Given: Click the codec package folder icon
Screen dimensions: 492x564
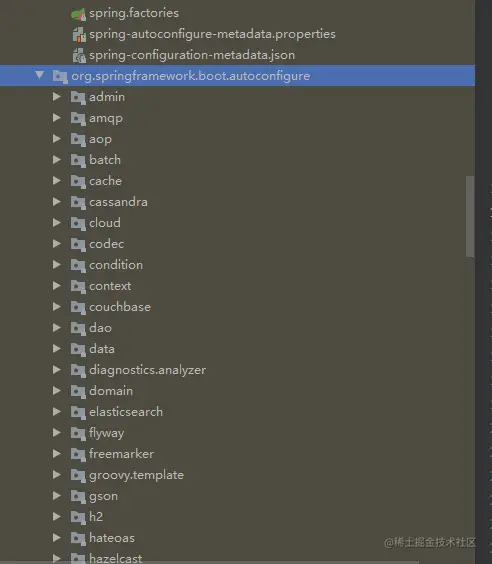Looking at the screenshot, I should point(78,245).
